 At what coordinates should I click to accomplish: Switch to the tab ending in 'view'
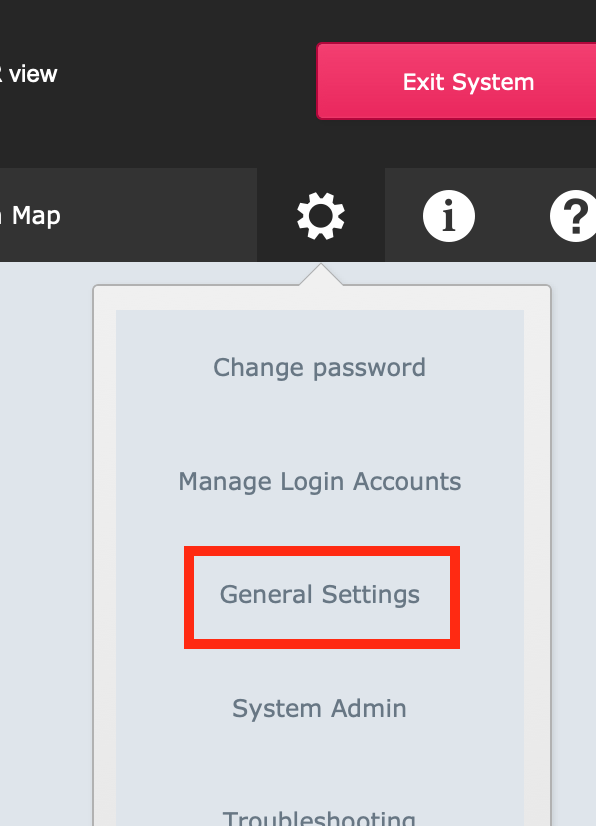point(29,74)
